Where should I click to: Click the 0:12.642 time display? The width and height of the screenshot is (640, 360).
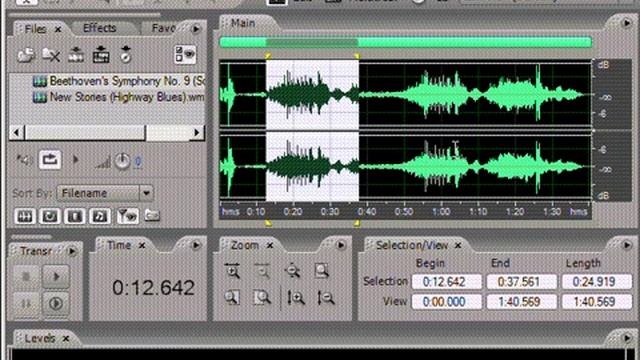click(x=153, y=288)
